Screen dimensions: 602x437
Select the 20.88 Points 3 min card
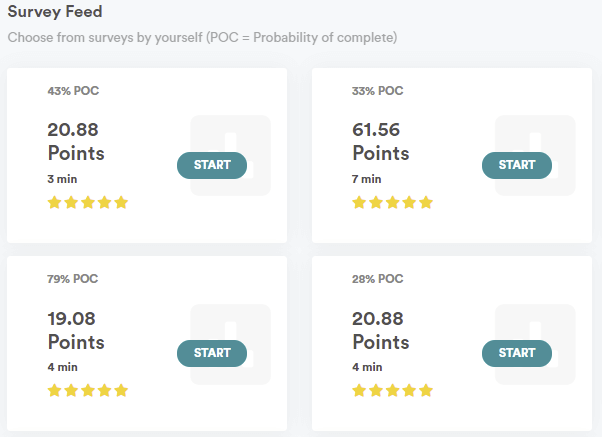coord(147,156)
